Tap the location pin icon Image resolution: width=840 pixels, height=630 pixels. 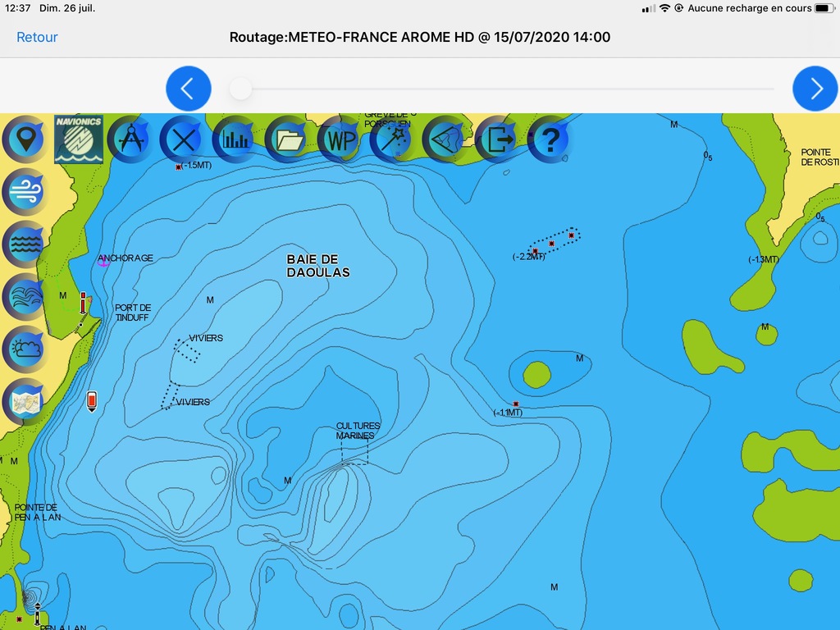pyautogui.click(x=25, y=139)
